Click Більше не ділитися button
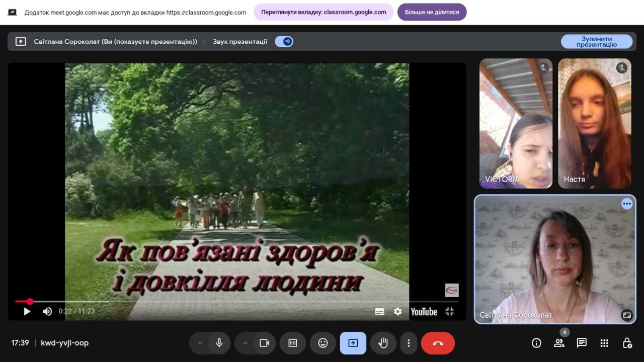The image size is (644, 362). point(432,12)
